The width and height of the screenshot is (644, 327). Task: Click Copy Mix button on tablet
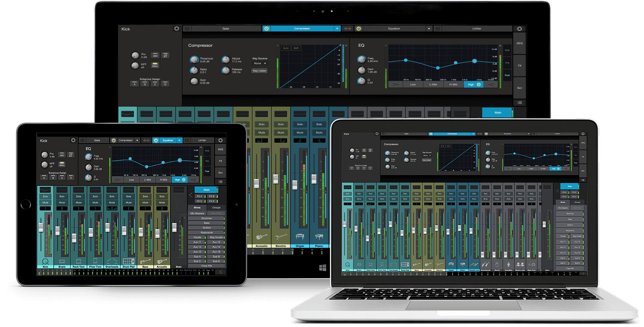tap(207, 266)
